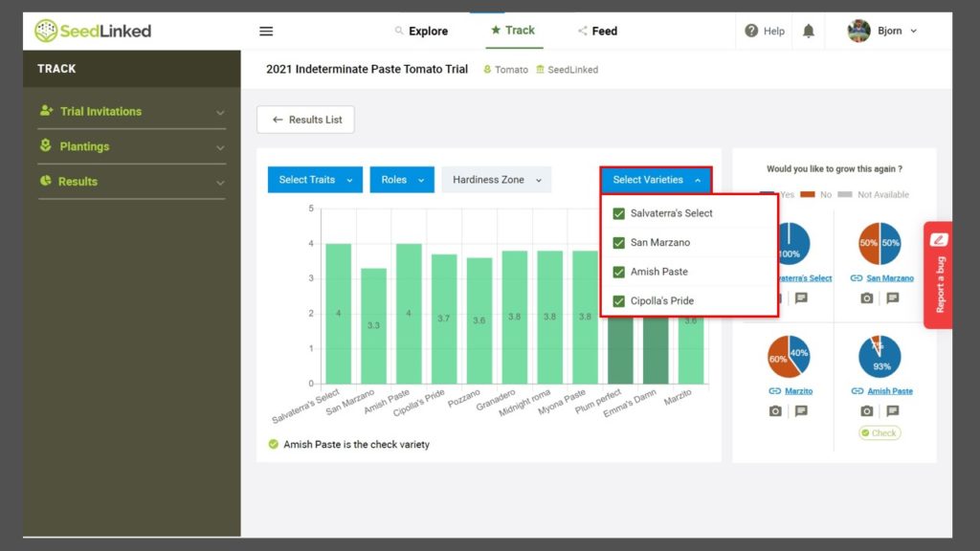Click the Amish Paste 93% pie chart
Screen dimensions: 980x551
pyautogui.click(x=880, y=357)
